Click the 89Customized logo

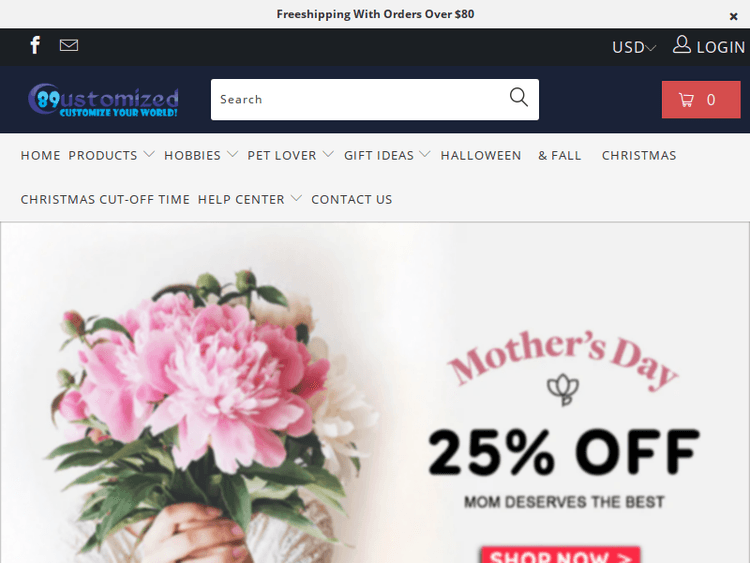pos(103,99)
